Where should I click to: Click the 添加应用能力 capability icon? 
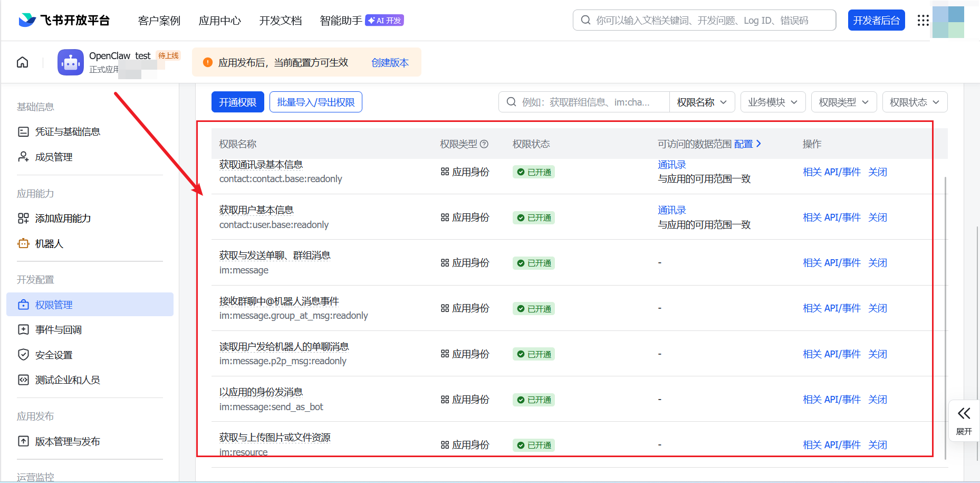point(23,218)
